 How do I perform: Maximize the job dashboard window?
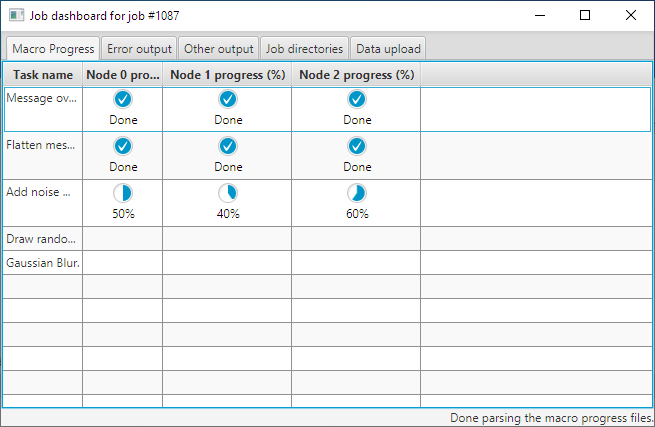(x=585, y=15)
